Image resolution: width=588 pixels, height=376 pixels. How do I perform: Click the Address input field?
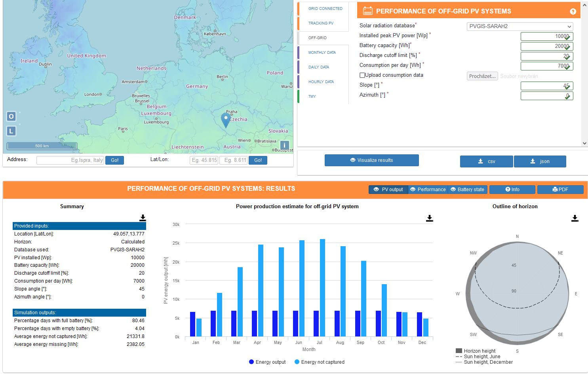coord(70,160)
